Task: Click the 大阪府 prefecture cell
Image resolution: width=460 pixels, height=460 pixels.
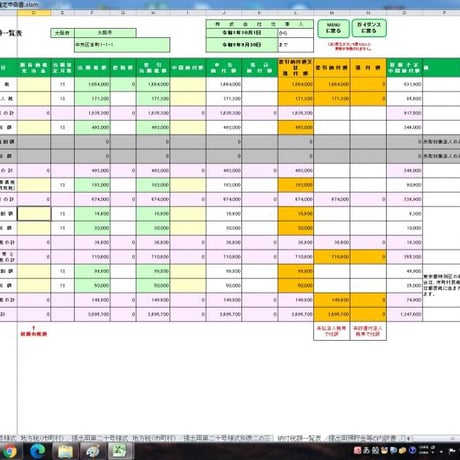Action: [x=62, y=33]
